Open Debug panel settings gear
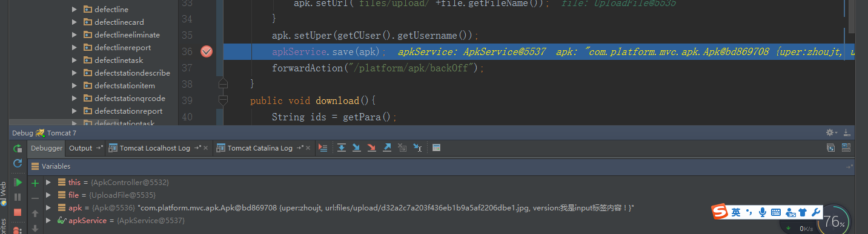This screenshot has width=868, height=234. point(832,132)
